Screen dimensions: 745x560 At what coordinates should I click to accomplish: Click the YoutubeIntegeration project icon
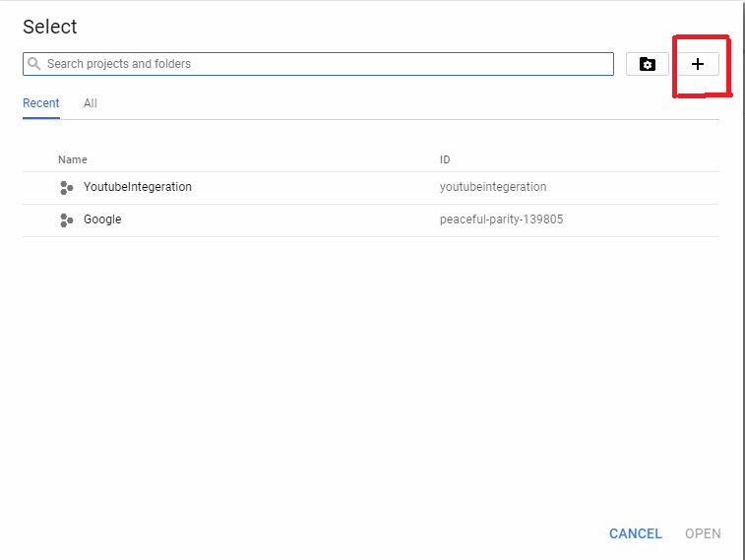[67, 188]
